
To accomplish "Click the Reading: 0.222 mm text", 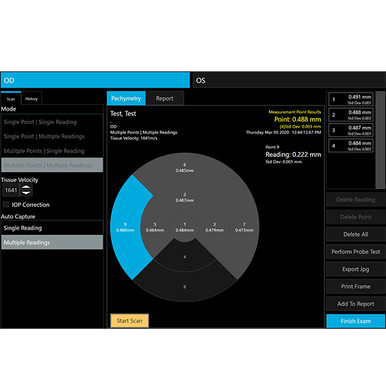I will [x=293, y=155].
